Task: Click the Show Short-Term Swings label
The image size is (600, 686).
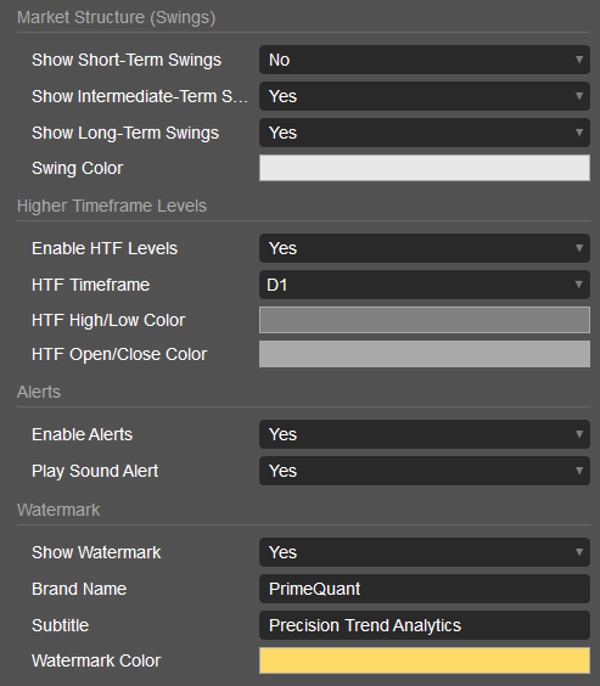Action: [126, 60]
